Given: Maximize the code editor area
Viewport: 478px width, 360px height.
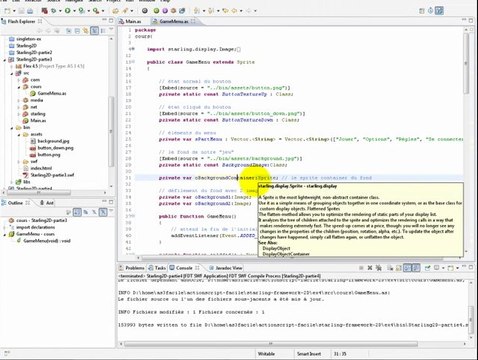Looking at the screenshot, I should click(x=471, y=21).
